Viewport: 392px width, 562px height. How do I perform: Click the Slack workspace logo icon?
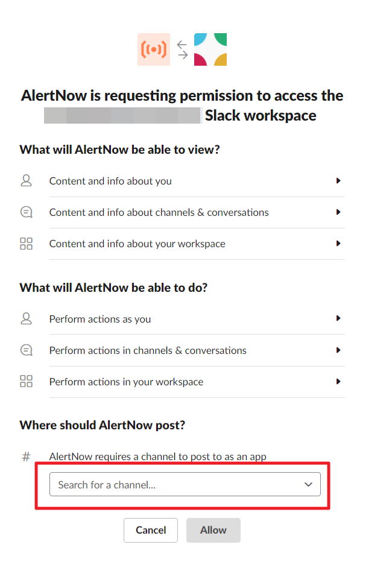[x=210, y=49]
